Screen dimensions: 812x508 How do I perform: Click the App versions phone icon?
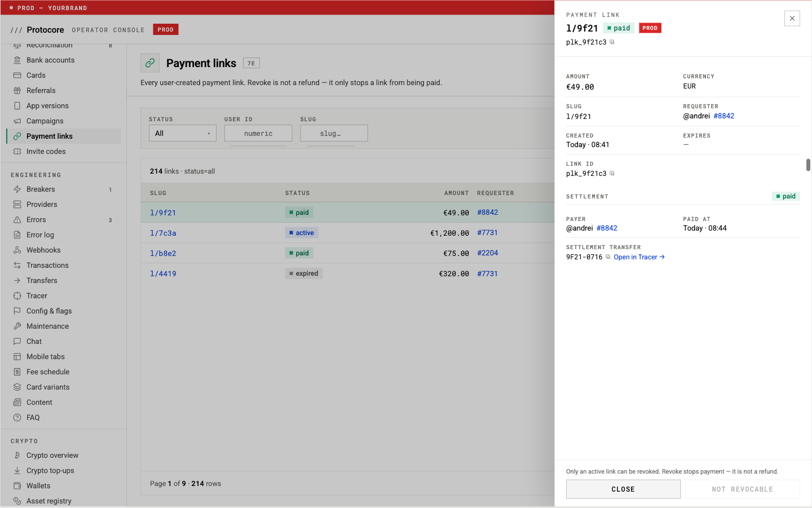point(17,106)
